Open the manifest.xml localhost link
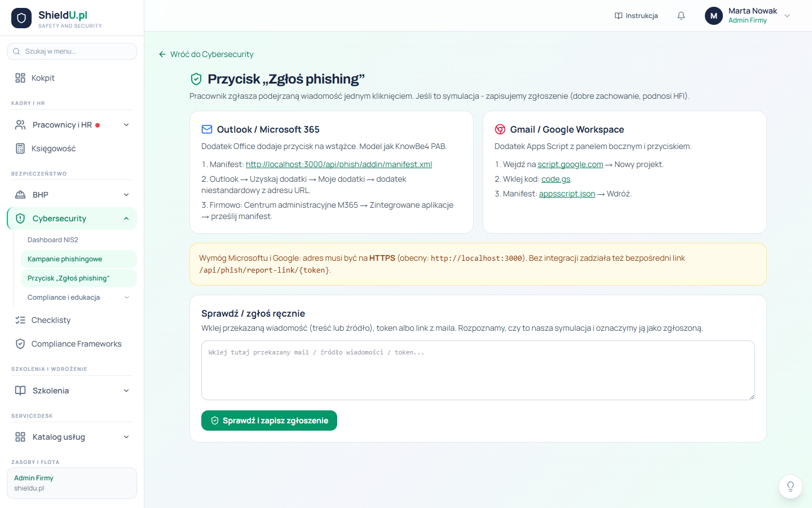Viewport: 812px width, 508px height. (339, 164)
